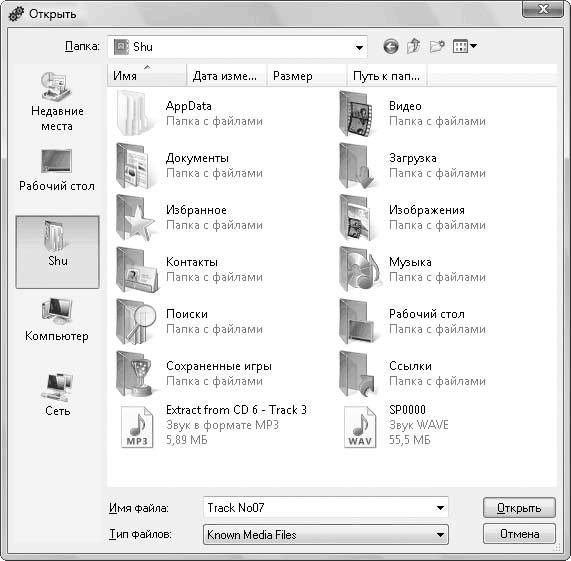This screenshot has height=561, width=571.
Task: Open Сеть from the places bar
Action: (x=58, y=395)
